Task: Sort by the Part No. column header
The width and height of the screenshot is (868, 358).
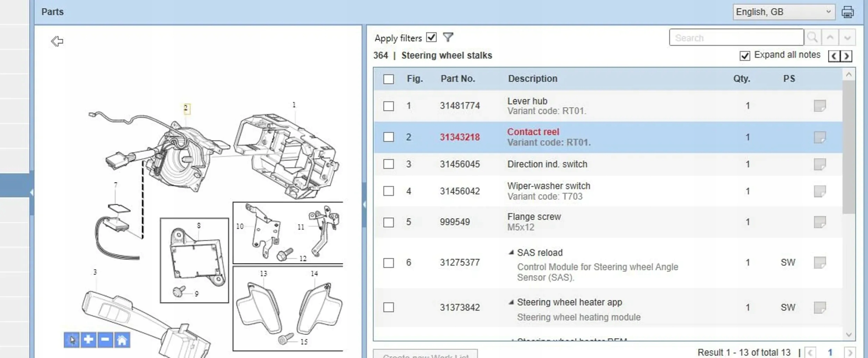Action: coord(458,78)
